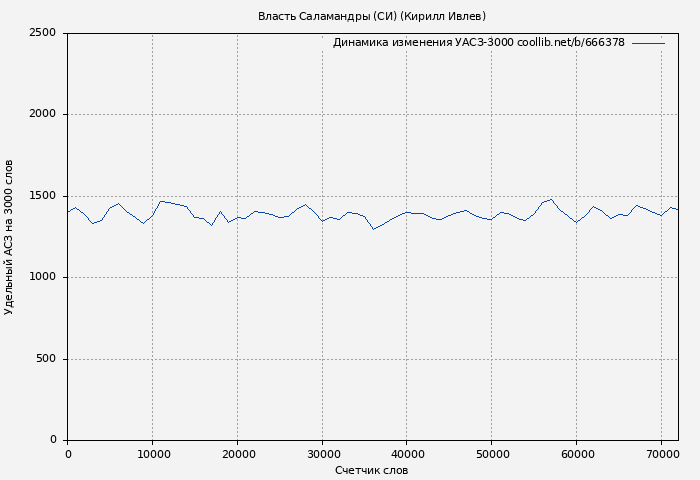Viewport: 700px width, 480px height.
Task: Click the 1000 tick on Y-axis
Action: [x=42, y=277]
